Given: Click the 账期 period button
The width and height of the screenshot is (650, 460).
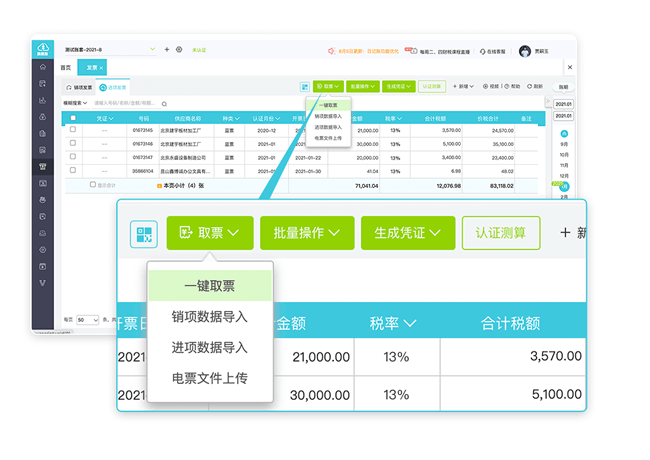Looking at the screenshot, I should click(x=563, y=87).
